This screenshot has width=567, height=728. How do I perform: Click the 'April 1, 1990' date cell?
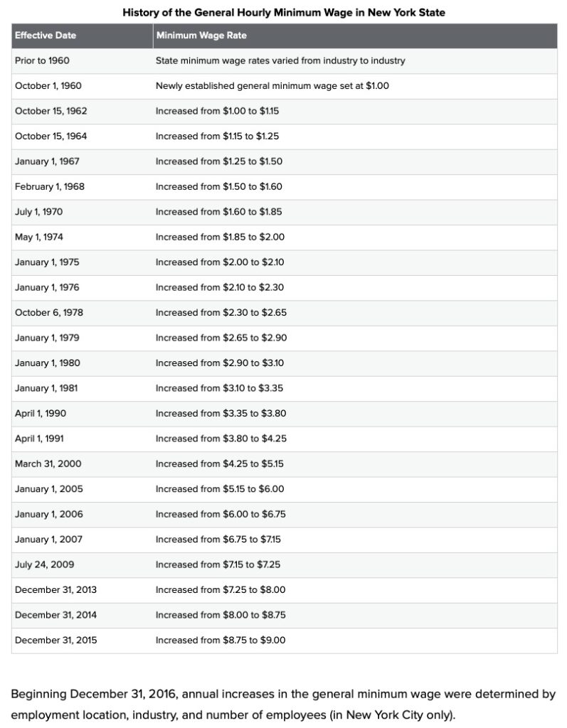[x=41, y=413]
